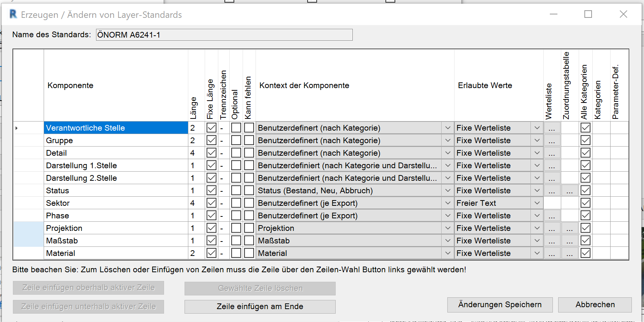The width and height of the screenshot is (644, 322).
Task: Open the Werteliste editor for Verantwortliche Stelle
Action: tap(552, 128)
